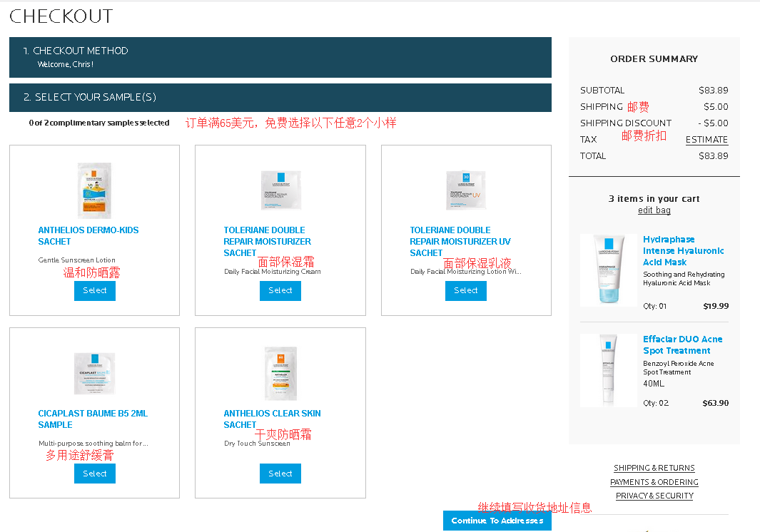
Task: Click the Toleriane Double Repair Moisturizer sachet image
Action: pos(280,190)
